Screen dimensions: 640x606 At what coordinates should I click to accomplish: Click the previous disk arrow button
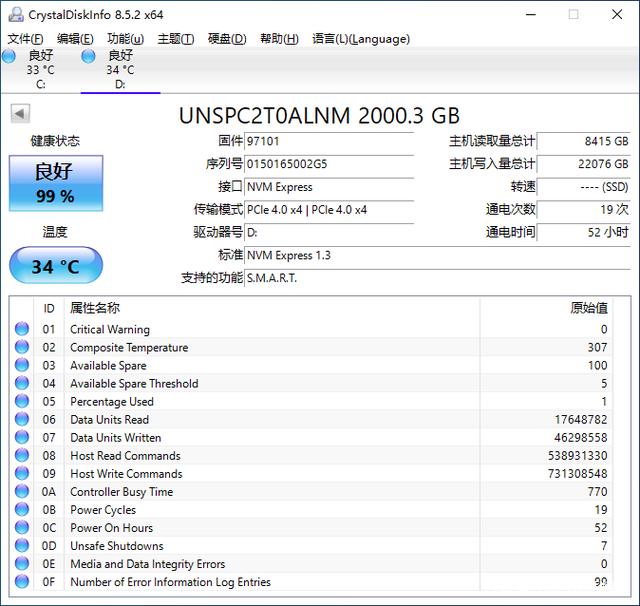pos(20,113)
